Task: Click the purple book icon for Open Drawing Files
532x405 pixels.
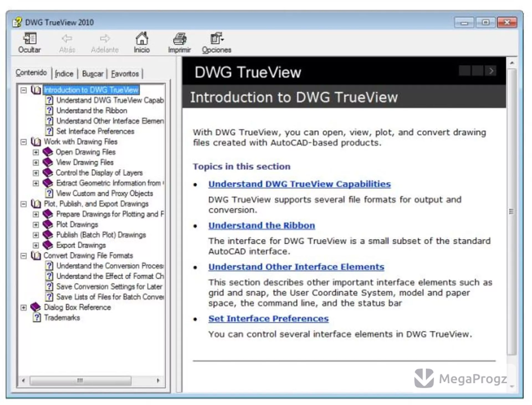Action: pos(48,152)
